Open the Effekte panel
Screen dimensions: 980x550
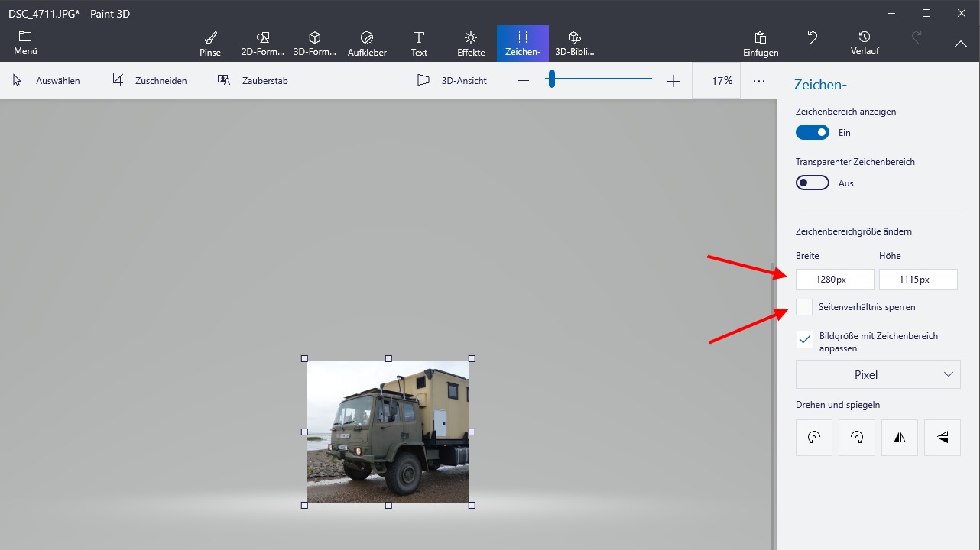[471, 44]
